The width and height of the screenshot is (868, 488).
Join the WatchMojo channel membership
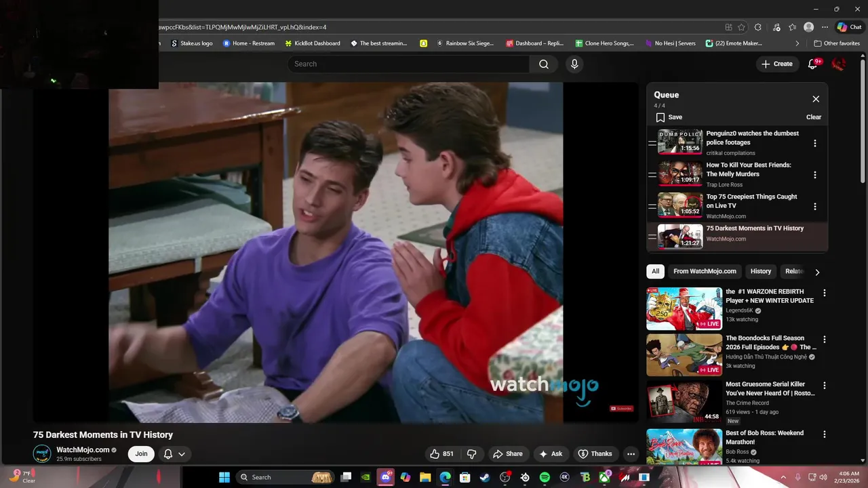click(141, 454)
